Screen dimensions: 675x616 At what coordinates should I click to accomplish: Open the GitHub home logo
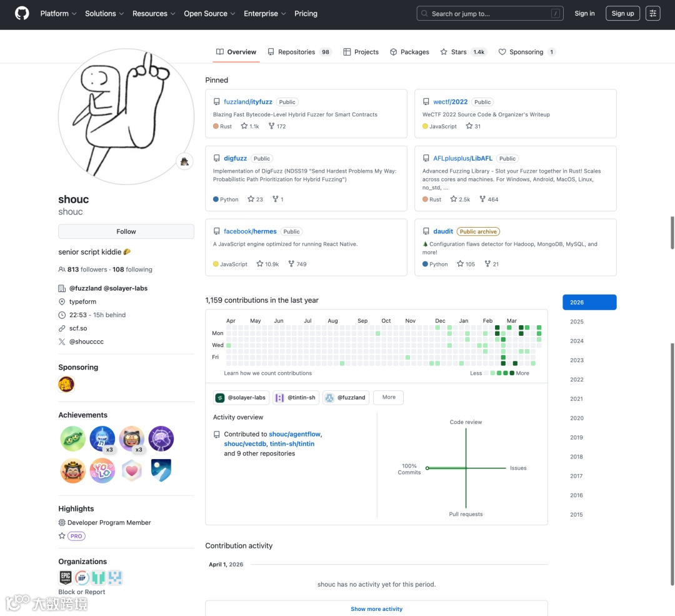coord(22,13)
